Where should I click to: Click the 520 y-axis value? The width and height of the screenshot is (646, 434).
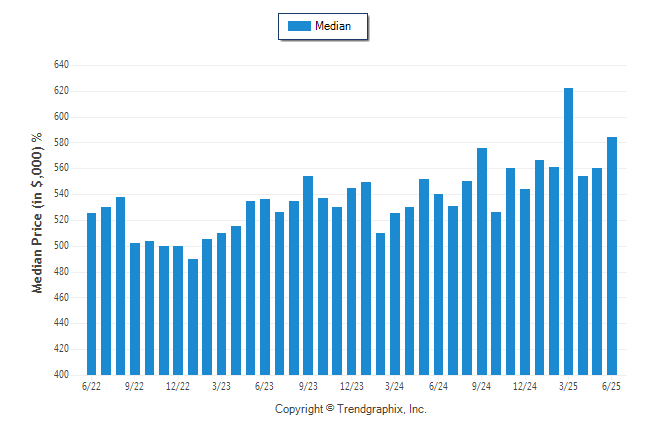[61, 220]
